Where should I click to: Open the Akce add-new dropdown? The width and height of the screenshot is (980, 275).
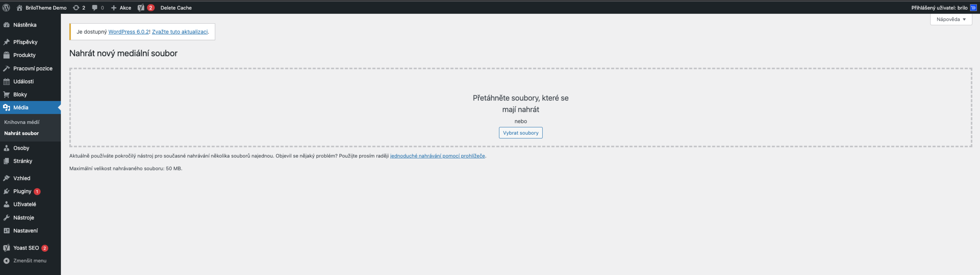121,8
